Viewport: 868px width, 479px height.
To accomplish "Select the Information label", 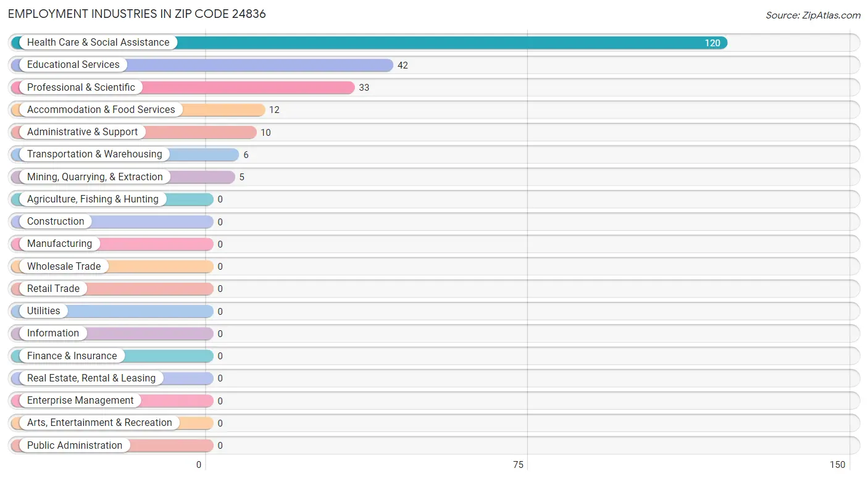I will [x=53, y=333].
